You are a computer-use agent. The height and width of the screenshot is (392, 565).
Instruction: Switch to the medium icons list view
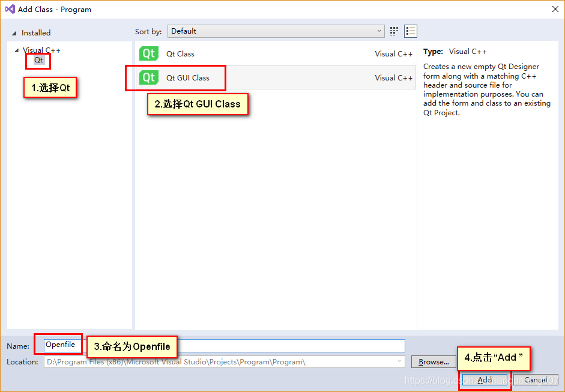click(x=411, y=31)
